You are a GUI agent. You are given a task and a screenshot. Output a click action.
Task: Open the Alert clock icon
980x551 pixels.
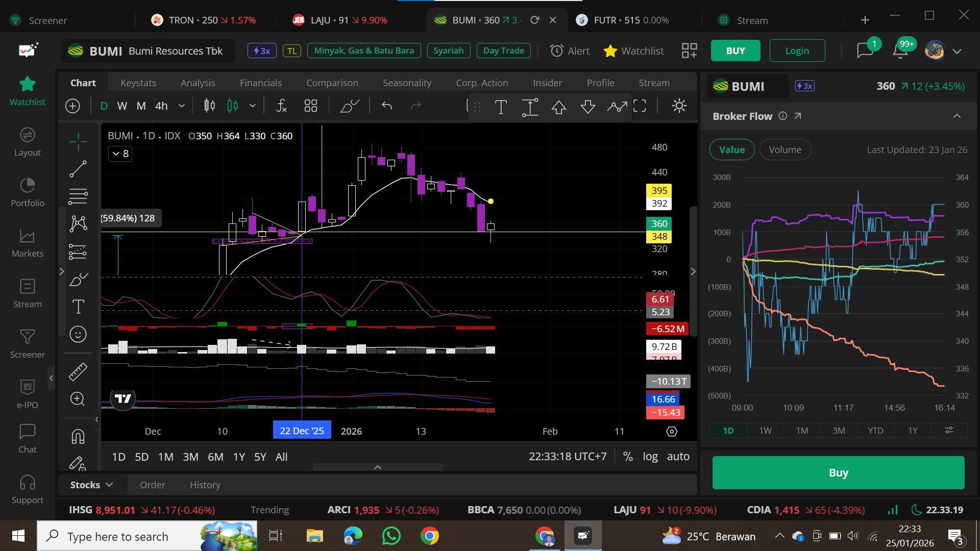tap(557, 51)
